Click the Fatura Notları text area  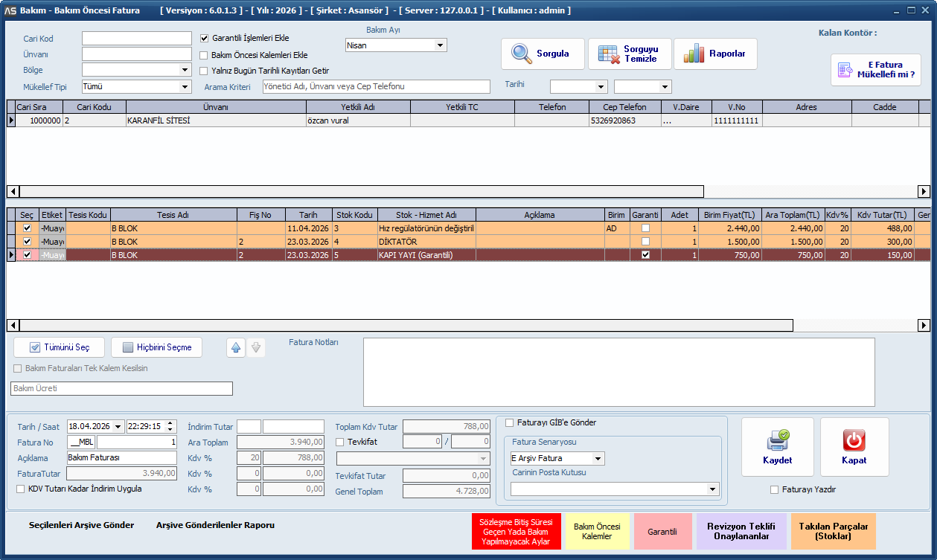coord(618,372)
